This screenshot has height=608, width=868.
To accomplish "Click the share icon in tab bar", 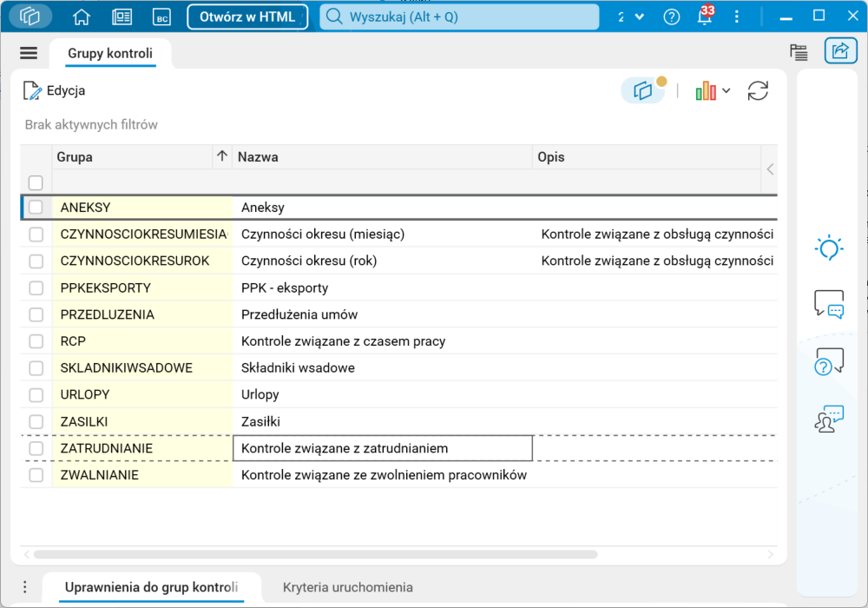I will click(840, 52).
